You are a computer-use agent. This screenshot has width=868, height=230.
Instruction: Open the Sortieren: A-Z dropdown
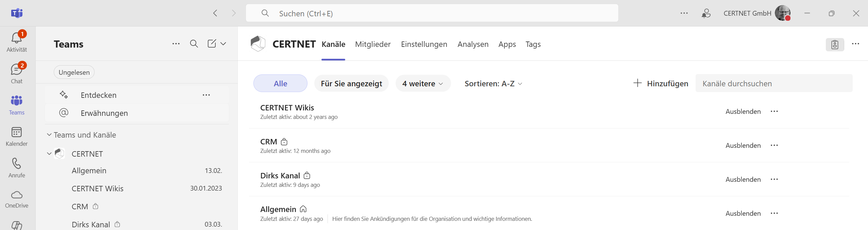point(493,84)
